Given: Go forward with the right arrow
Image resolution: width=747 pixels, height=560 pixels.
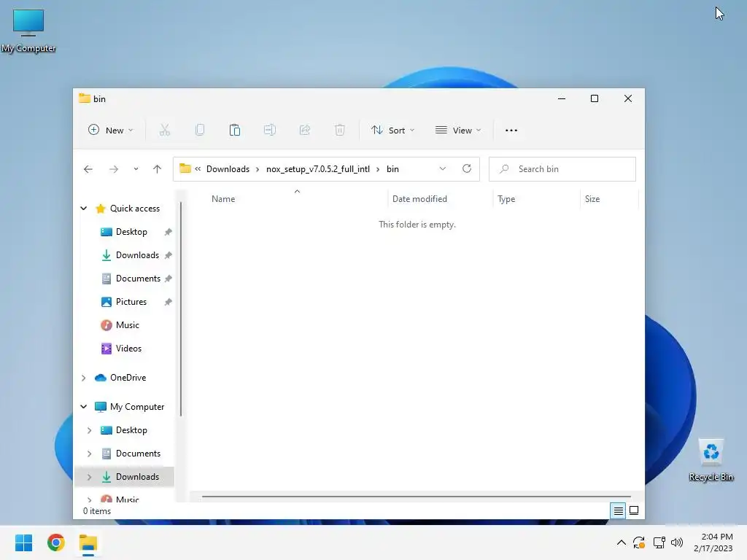Looking at the screenshot, I should [x=113, y=169].
